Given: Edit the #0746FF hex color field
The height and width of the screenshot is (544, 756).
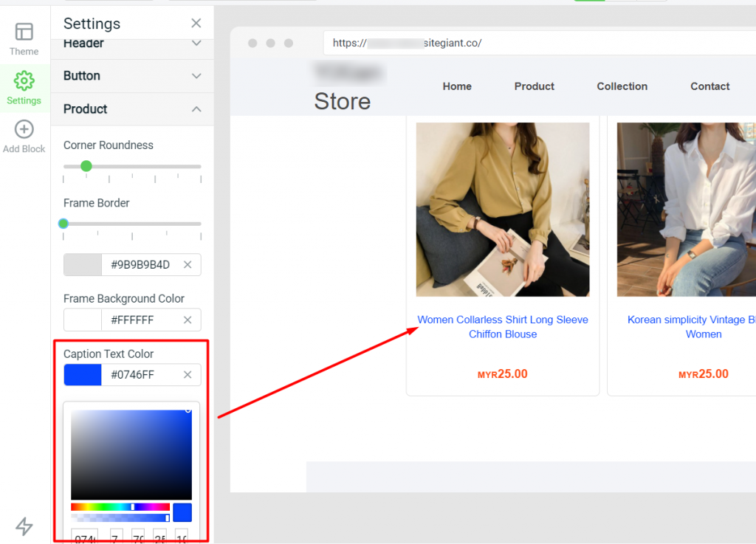Looking at the screenshot, I should [133, 375].
